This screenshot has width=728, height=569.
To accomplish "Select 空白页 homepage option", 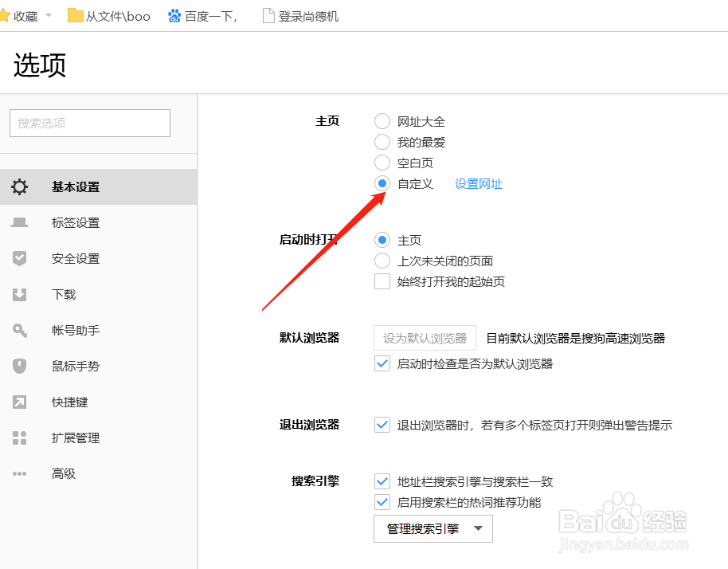I will 382,163.
